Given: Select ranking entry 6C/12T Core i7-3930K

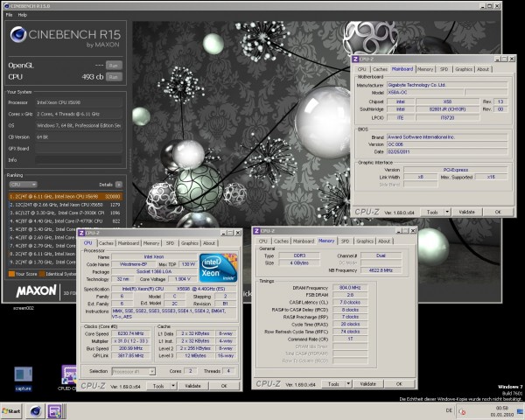Looking at the screenshot, I should point(66,213).
